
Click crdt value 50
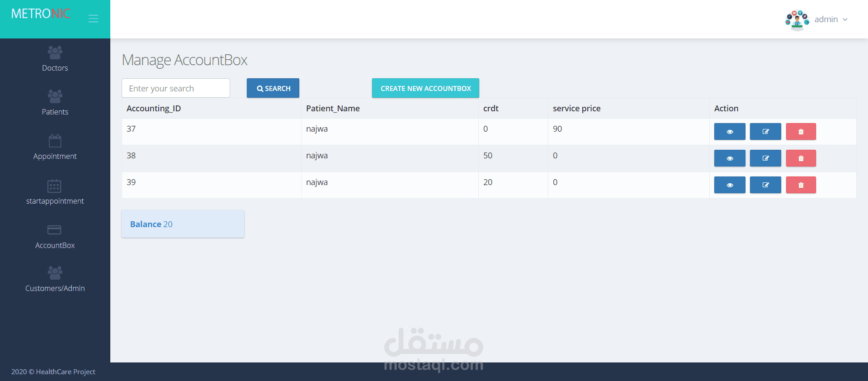(488, 156)
